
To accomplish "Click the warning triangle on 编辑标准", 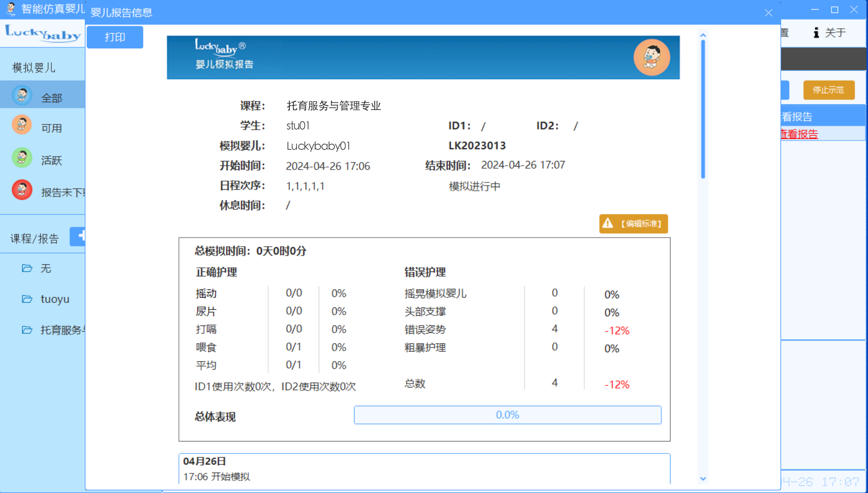I will coord(608,223).
